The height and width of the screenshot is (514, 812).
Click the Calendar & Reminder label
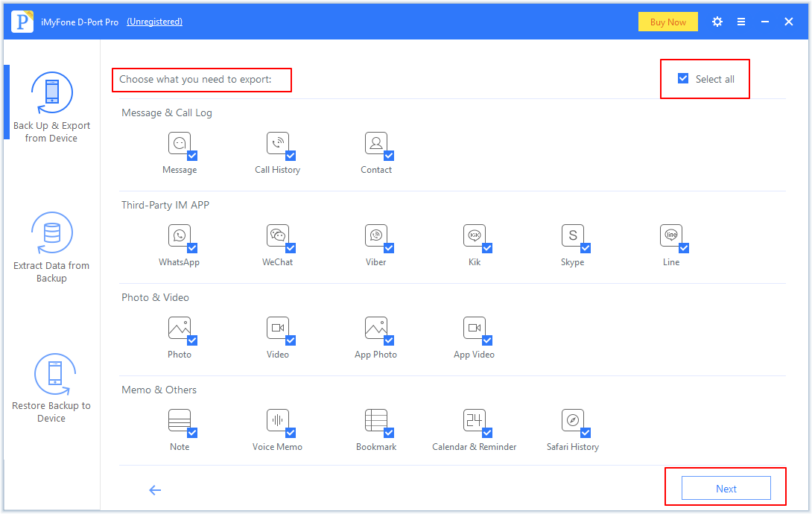tap(475, 447)
